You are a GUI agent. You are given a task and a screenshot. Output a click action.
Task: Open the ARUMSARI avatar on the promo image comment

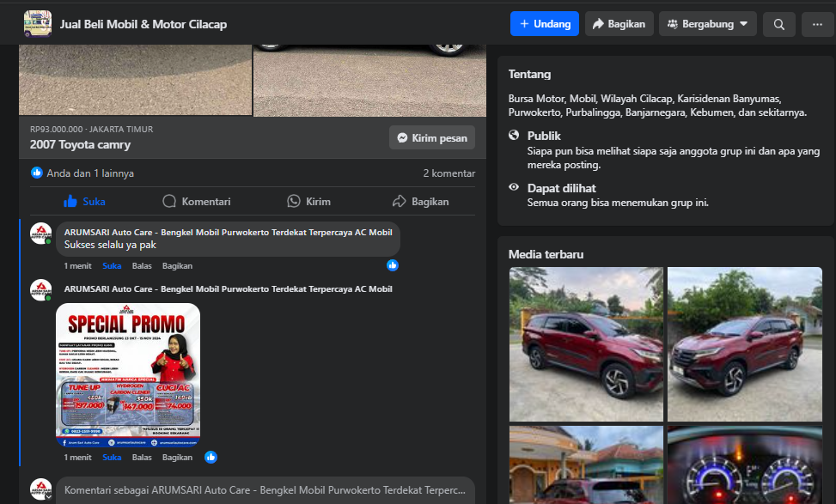41,290
